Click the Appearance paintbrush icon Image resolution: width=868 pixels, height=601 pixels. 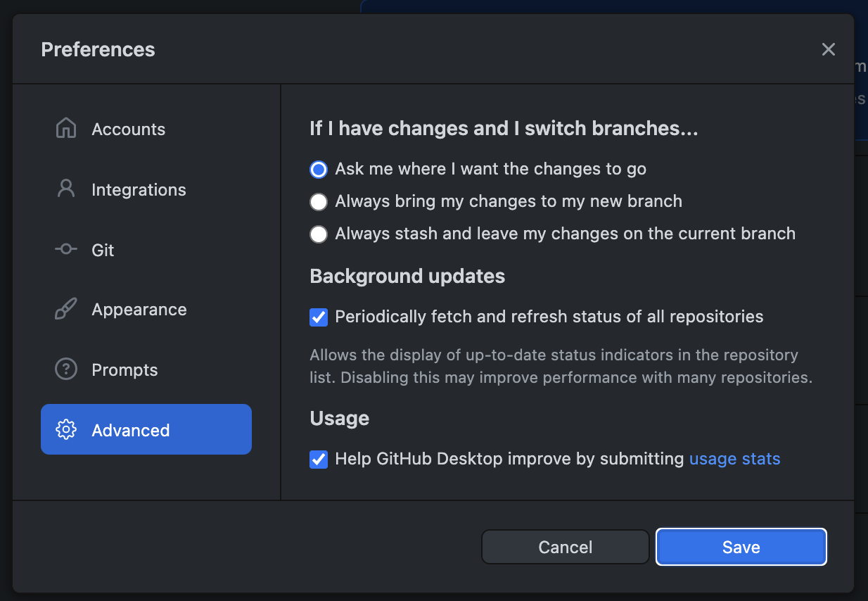pos(65,310)
